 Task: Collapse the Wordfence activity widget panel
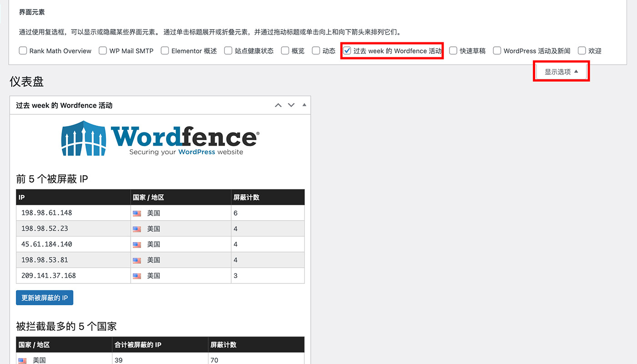click(x=304, y=105)
